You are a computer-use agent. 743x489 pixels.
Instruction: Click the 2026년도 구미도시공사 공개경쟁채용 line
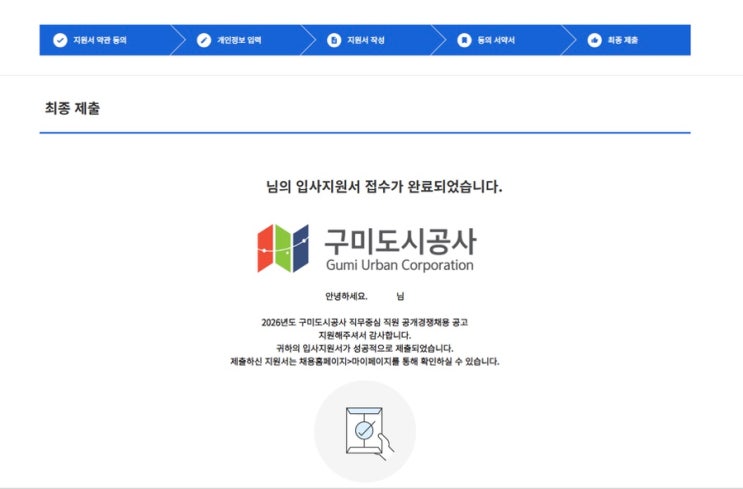364,322
